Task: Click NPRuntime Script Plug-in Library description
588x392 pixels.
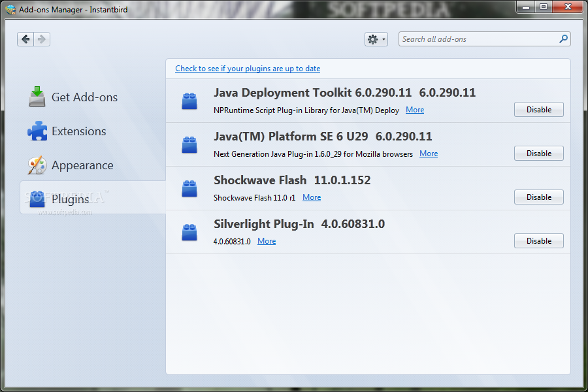Action: coord(306,110)
